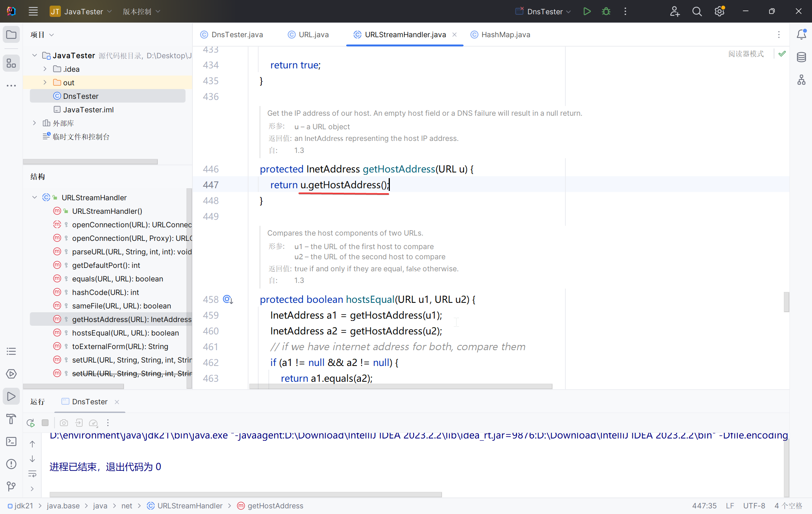812x514 pixels.
Task: Click URLStreamHandler in the breadcrumb bar
Action: coord(189,506)
